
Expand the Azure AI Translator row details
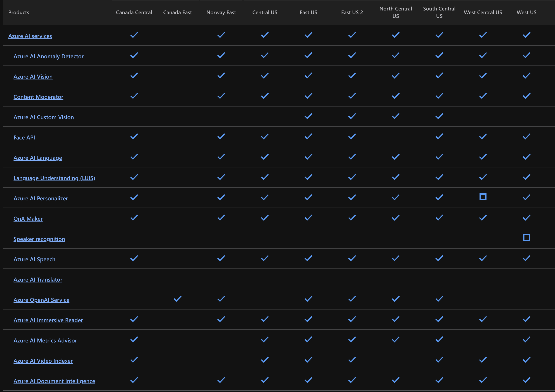point(38,279)
